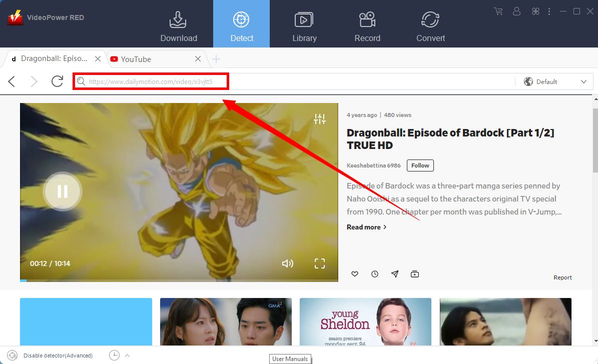This screenshot has height=364, width=598.
Task: Open the Record section
Action: (x=367, y=26)
